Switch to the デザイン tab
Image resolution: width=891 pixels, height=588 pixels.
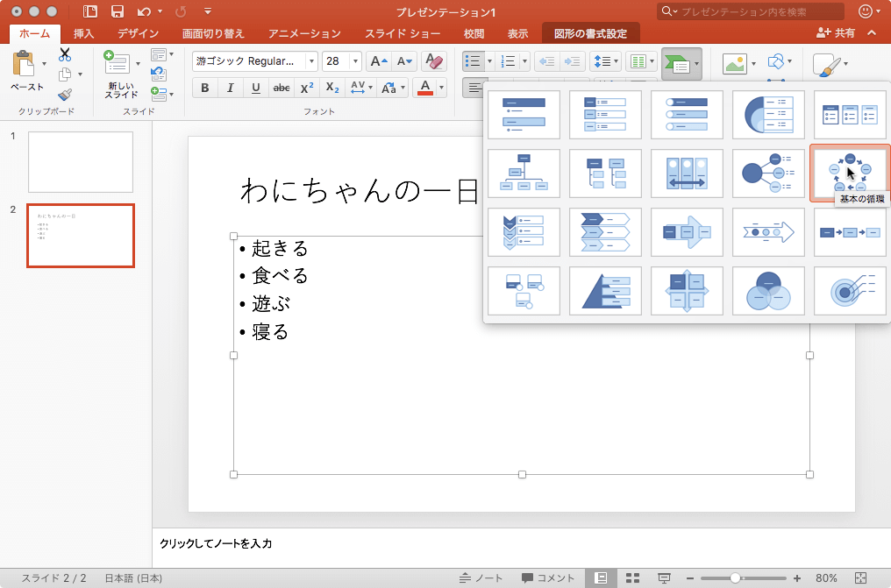pyautogui.click(x=138, y=33)
